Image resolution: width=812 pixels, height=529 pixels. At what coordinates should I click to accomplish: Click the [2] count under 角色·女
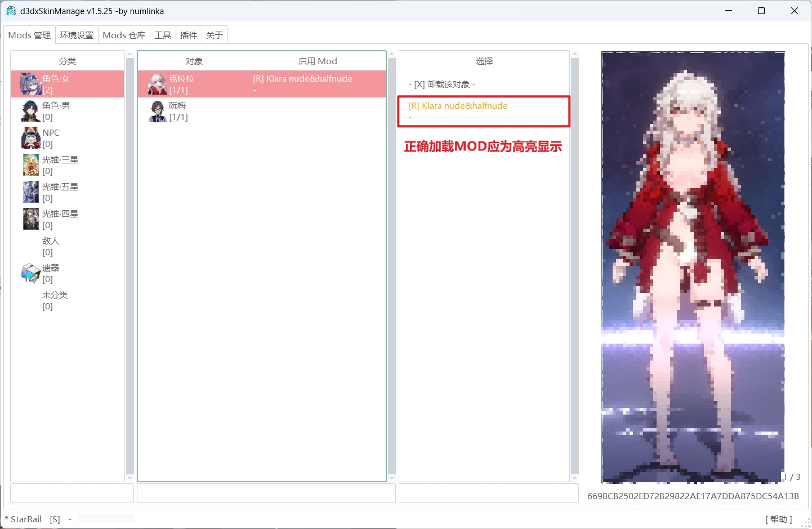coord(48,90)
